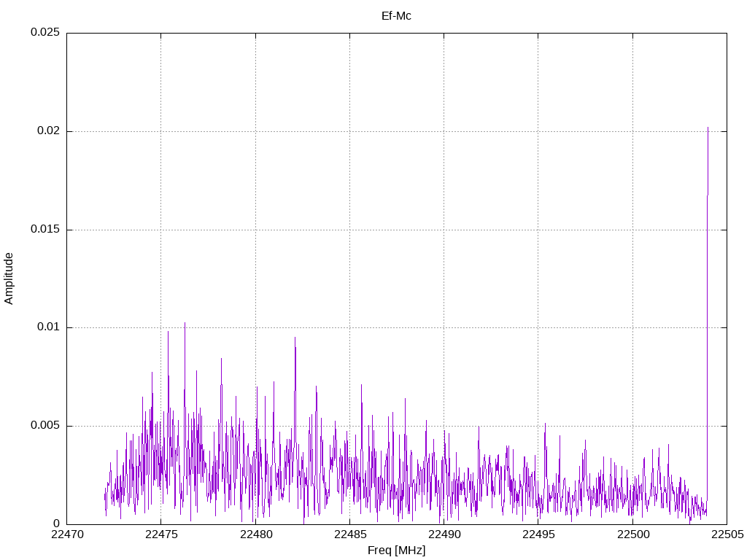Click the 22495 x-axis tick label
This screenshot has width=747, height=560.
coord(538,534)
